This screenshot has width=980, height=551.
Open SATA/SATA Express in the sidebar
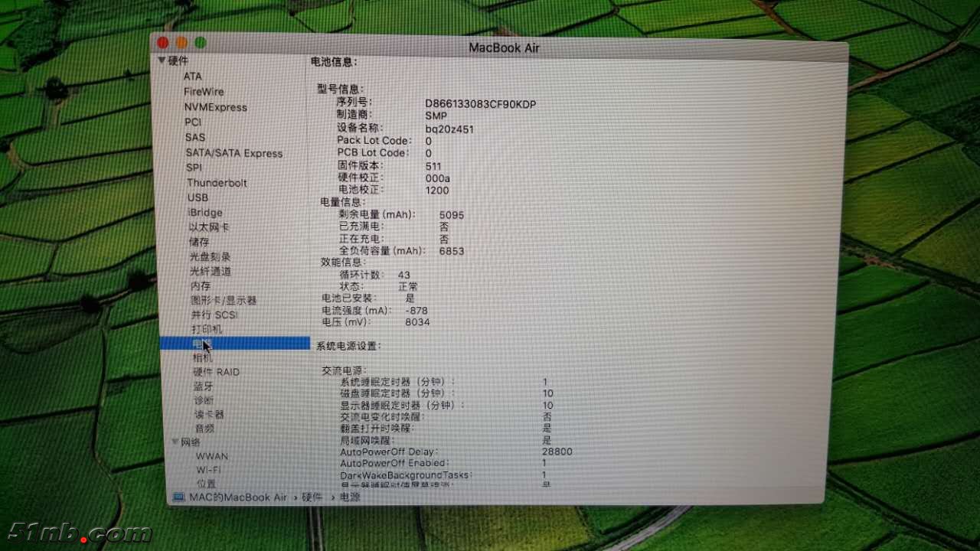pos(234,153)
